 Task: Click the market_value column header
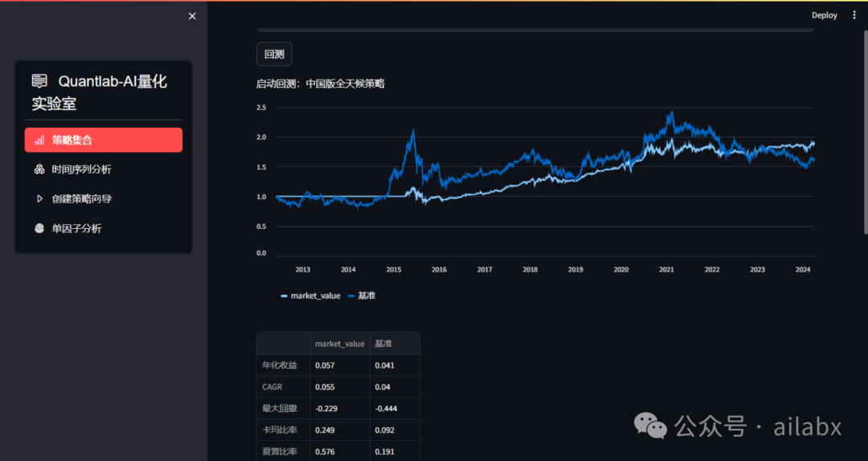click(340, 344)
